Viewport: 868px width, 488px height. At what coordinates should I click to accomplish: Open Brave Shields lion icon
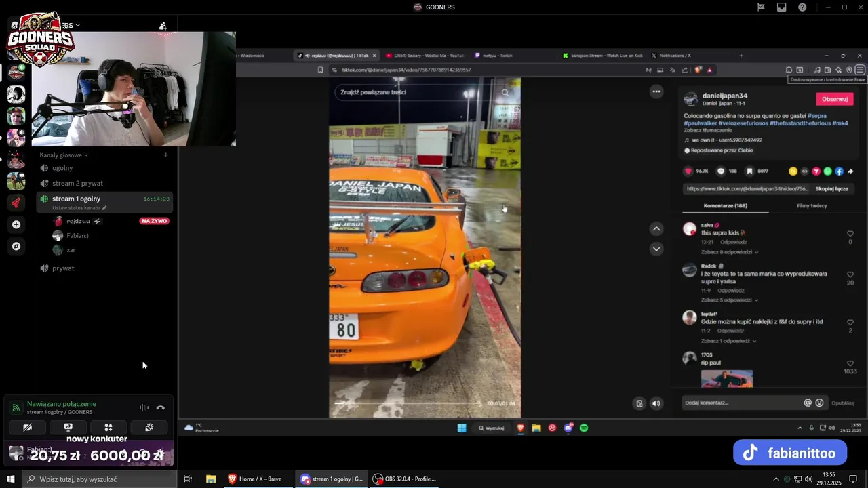699,70
